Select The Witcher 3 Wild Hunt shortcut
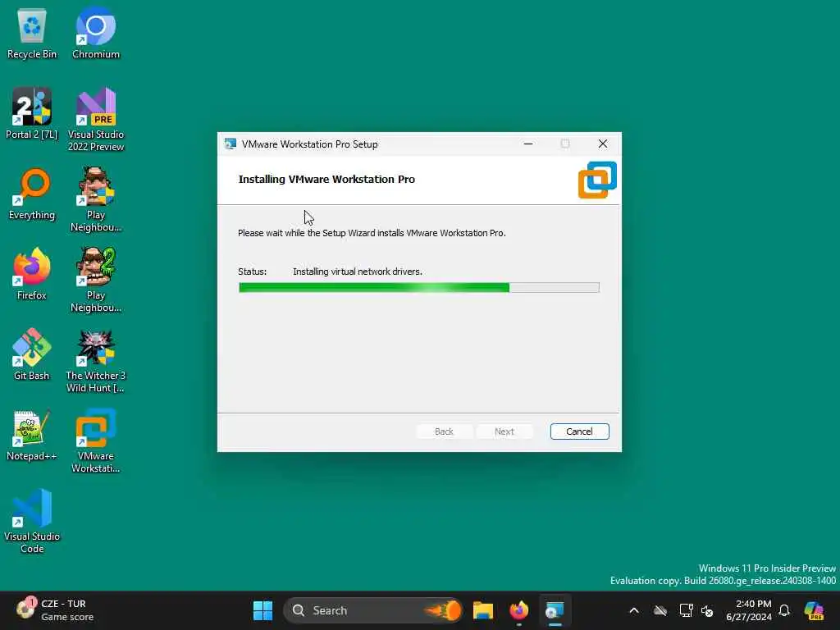840x630 pixels. (96, 361)
